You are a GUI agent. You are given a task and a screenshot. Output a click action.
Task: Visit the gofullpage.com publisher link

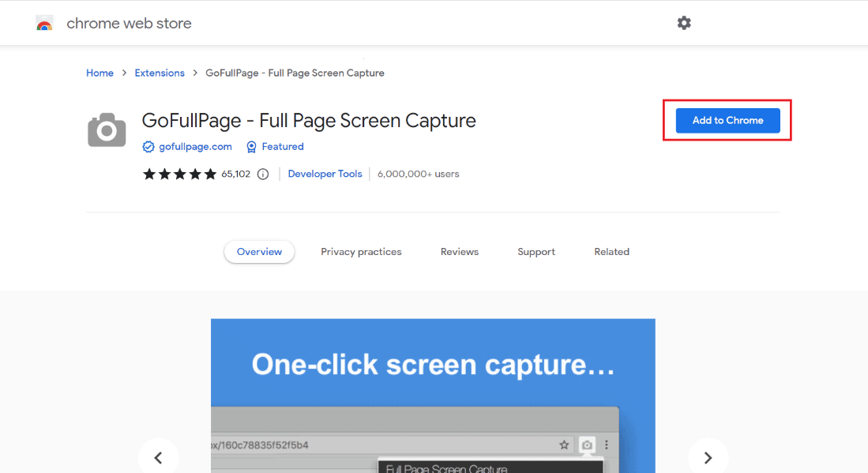[195, 147]
